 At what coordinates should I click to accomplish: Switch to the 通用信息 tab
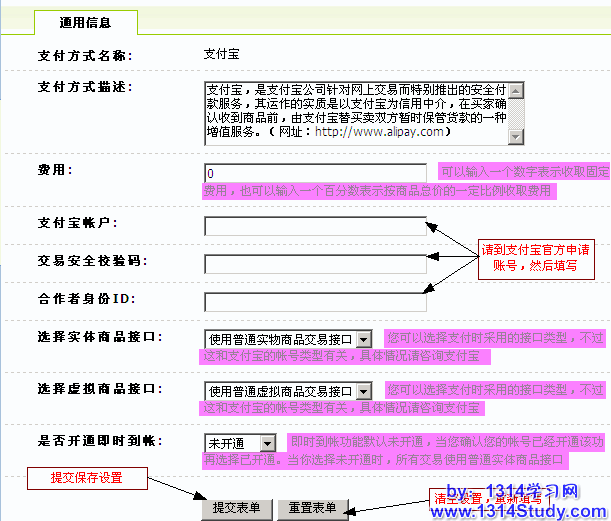point(85,22)
